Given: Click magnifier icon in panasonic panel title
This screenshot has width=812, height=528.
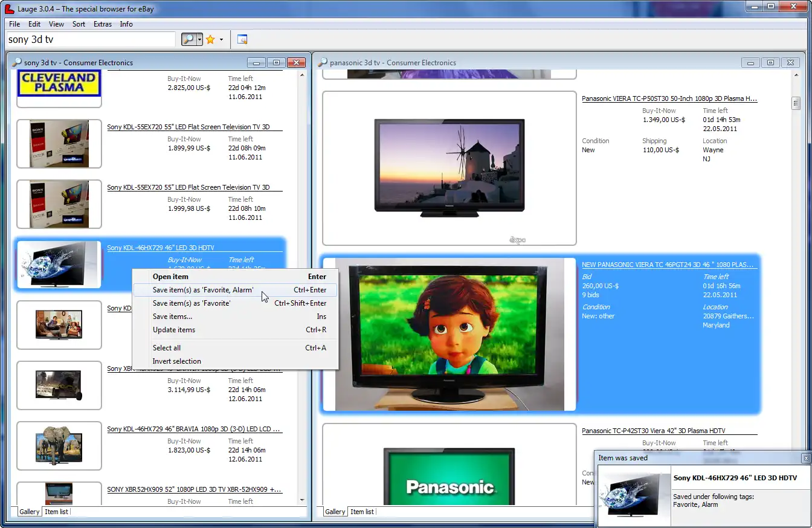Looking at the screenshot, I should [323, 62].
